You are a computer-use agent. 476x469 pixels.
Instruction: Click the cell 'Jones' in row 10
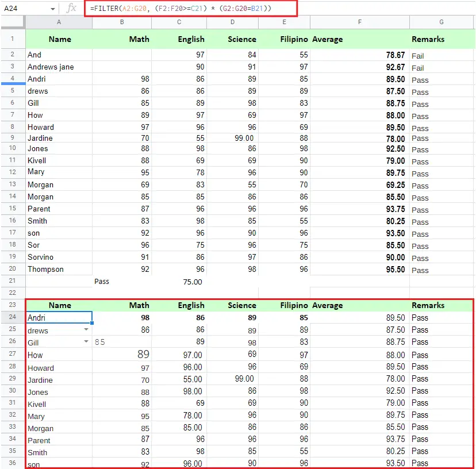(59, 148)
